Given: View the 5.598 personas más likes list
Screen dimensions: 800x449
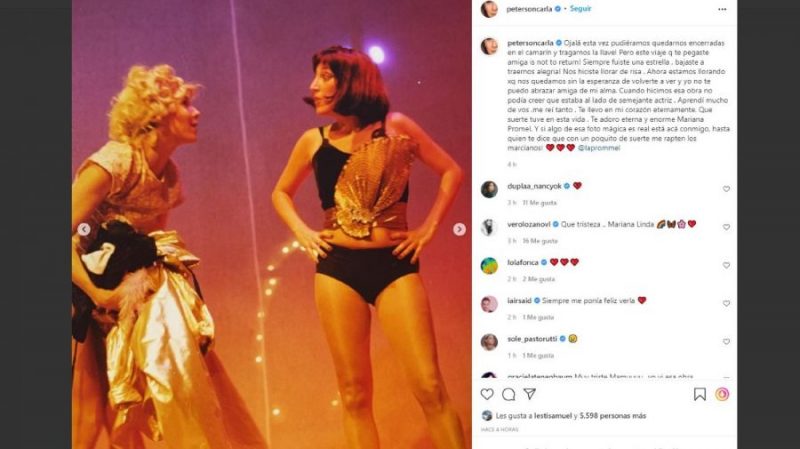Looking at the screenshot, I should click(x=613, y=416).
